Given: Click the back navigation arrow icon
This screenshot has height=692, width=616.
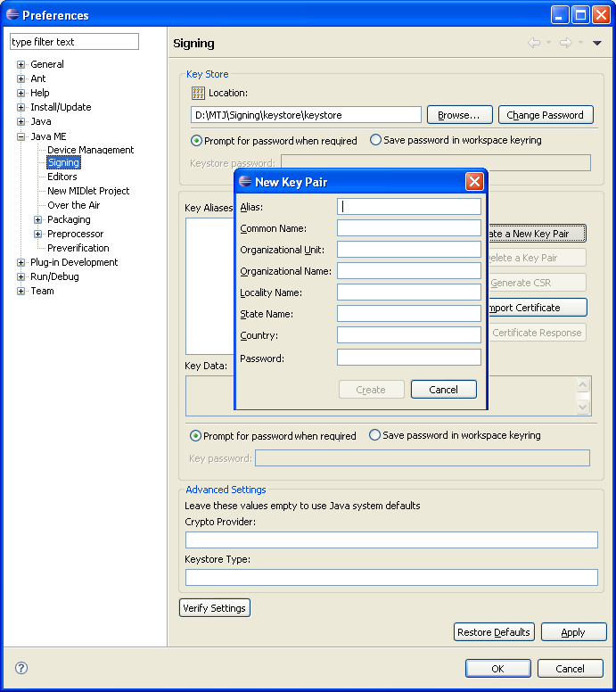Looking at the screenshot, I should point(533,43).
